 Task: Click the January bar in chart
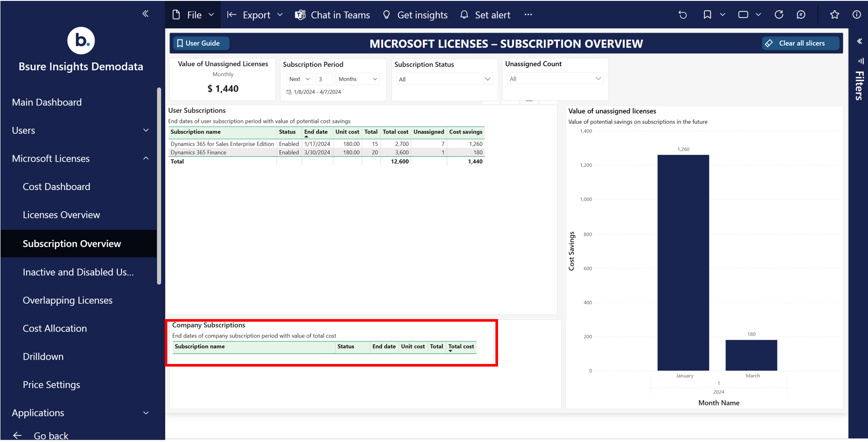683,262
